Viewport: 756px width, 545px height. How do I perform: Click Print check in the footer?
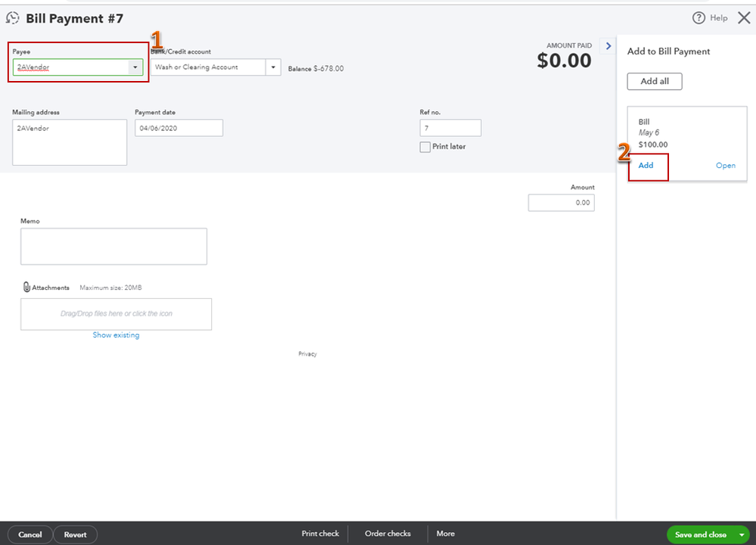point(320,534)
